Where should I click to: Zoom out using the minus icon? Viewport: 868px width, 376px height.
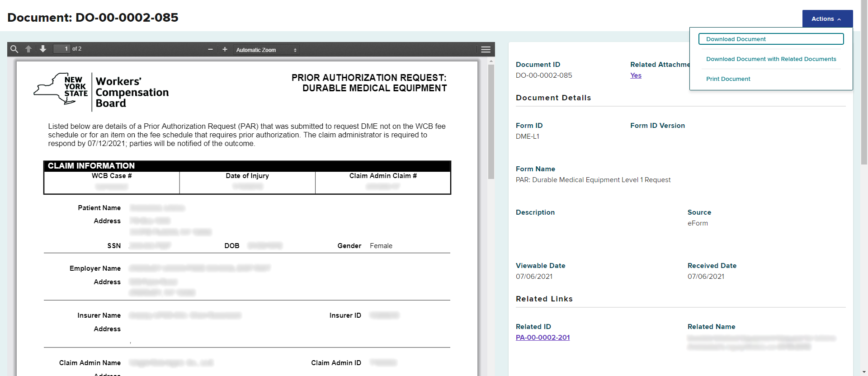point(210,49)
